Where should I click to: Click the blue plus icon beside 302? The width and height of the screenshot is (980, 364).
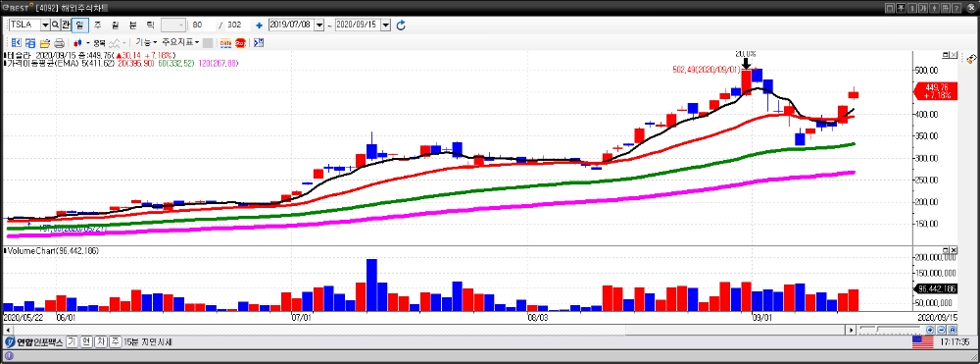click(x=259, y=25)
